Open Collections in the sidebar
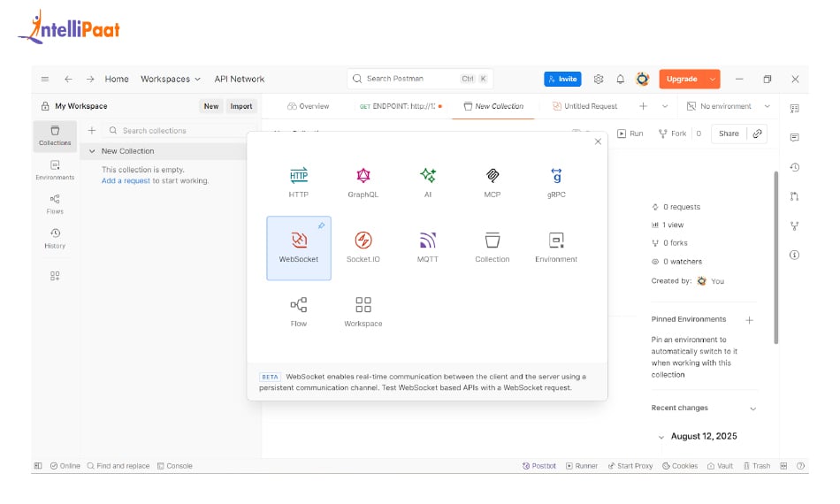Screen dimensions: 840x504 [x=55, y=135]
